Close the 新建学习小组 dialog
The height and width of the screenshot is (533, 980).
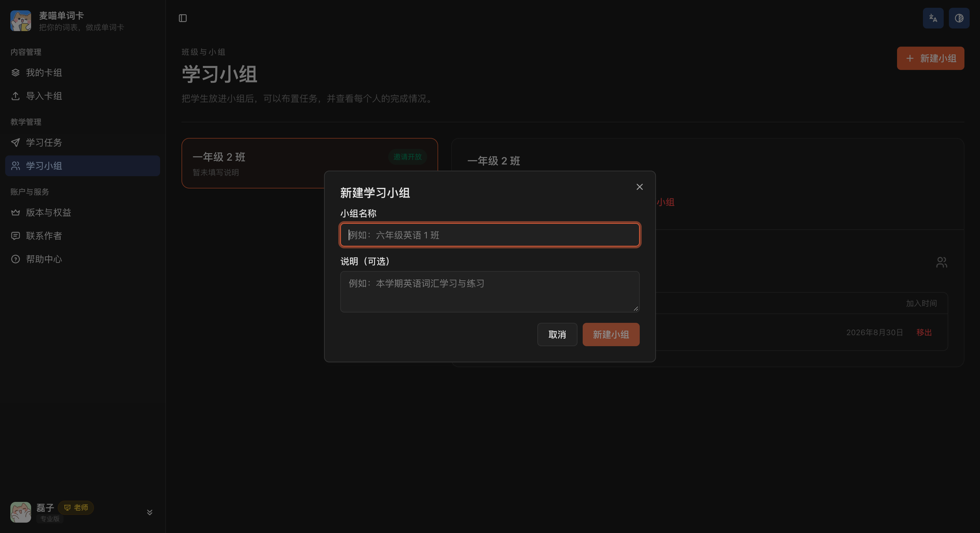pos(639,187)
